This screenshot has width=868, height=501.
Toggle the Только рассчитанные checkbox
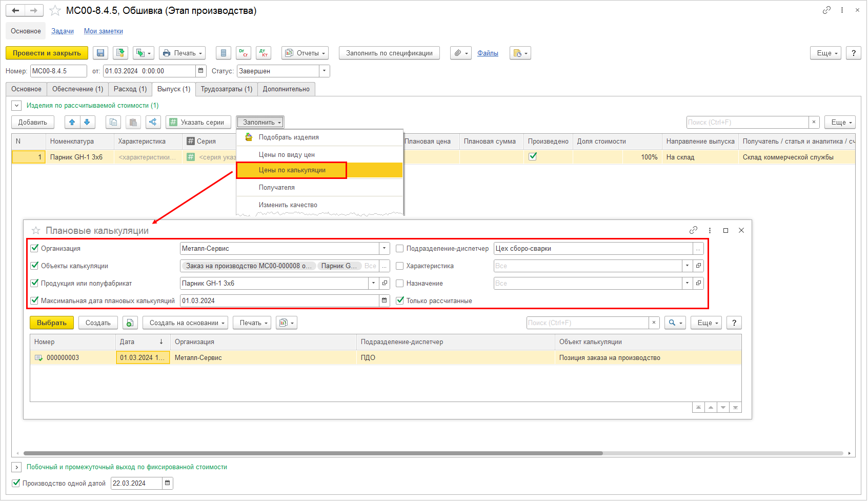400,300
